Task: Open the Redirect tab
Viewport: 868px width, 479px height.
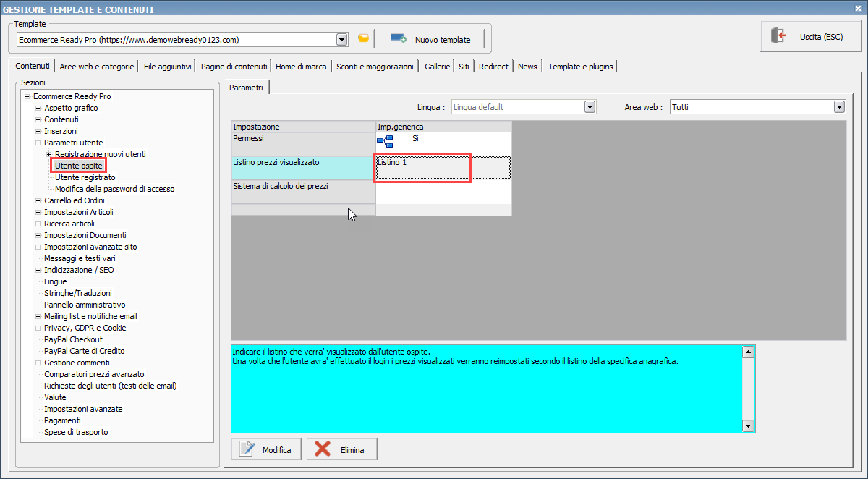Action: click(493, 67)
